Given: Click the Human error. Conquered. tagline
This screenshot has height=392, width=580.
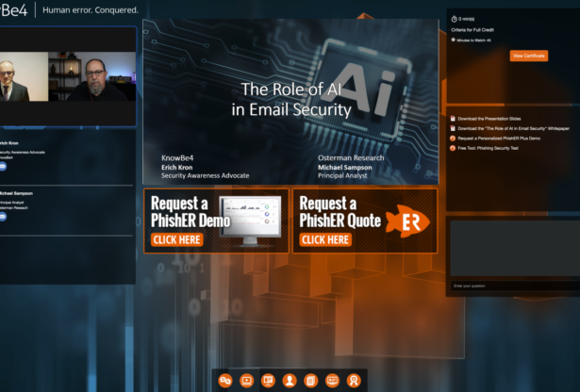Looking at the screenshot, I should (91, 10).
